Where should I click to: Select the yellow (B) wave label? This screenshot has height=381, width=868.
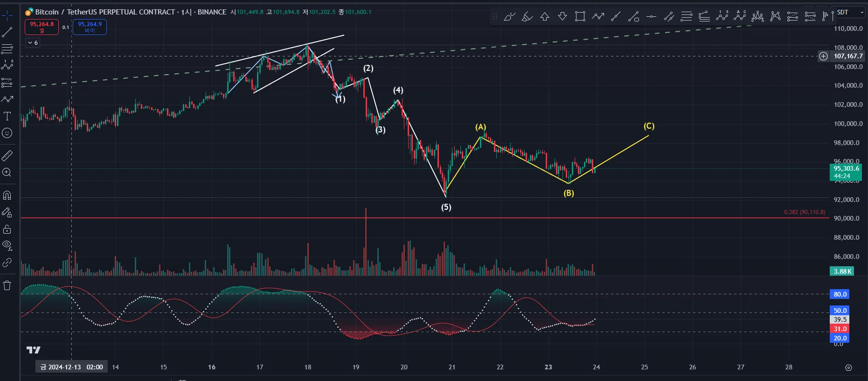pos(569,193)
